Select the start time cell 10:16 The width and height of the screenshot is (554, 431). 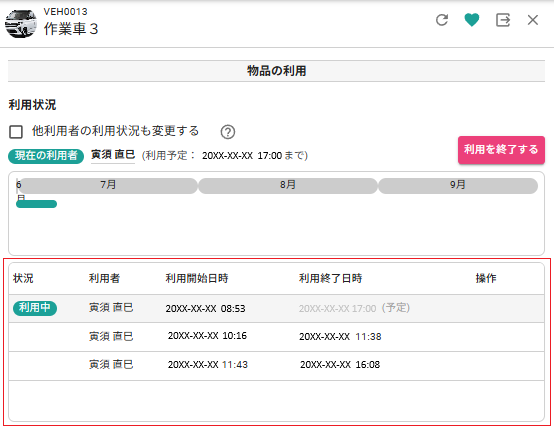pos(207,336)
